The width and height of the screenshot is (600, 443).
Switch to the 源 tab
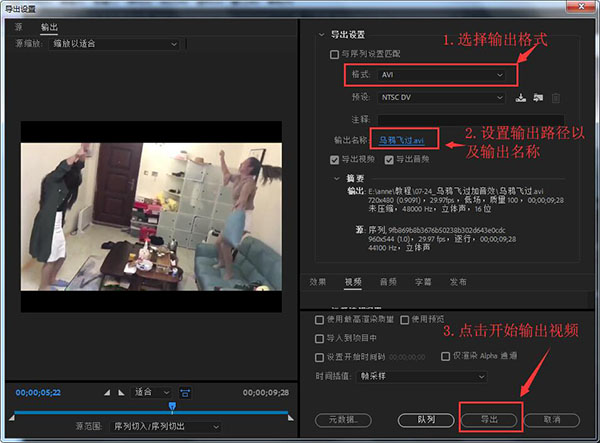(18, 27)
